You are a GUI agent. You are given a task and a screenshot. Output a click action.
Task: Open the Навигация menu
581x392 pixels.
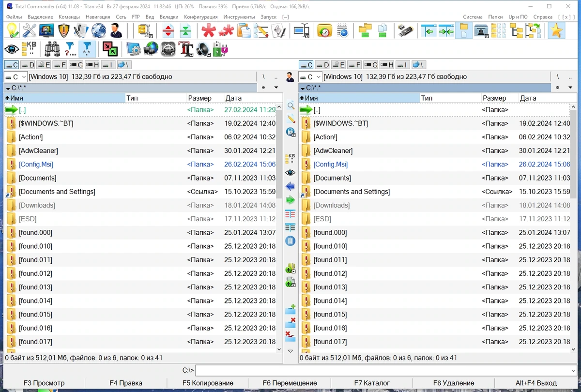pyautogui.click(x=98, y=17)
